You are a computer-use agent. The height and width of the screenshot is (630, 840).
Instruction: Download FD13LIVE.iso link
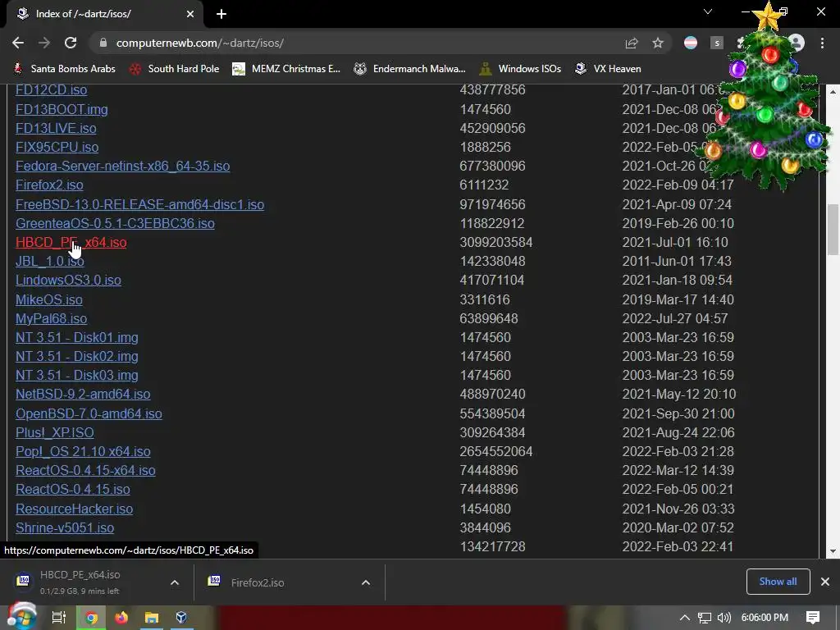click(56, 129)
